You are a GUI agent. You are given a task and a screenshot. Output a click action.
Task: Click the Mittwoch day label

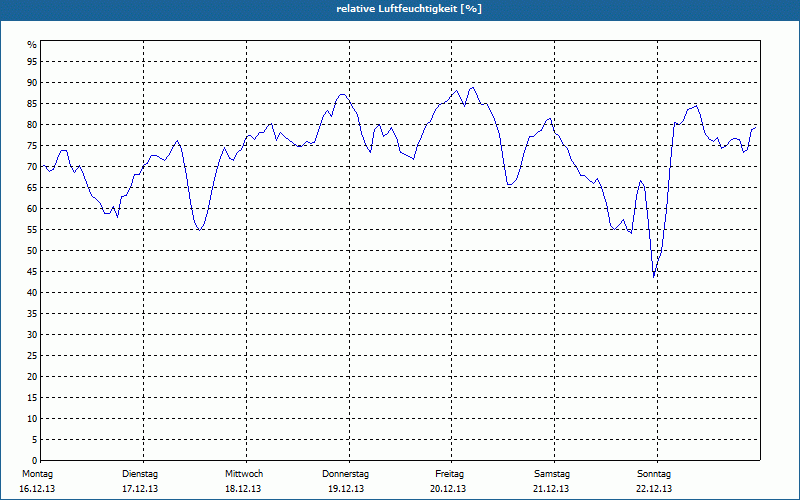[x=244, y=474]
